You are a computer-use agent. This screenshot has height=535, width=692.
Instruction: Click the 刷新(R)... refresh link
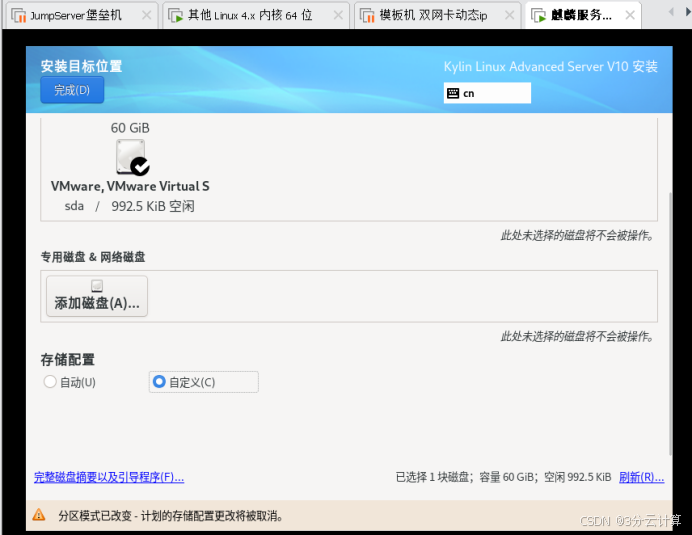click(x=641, y=477)
